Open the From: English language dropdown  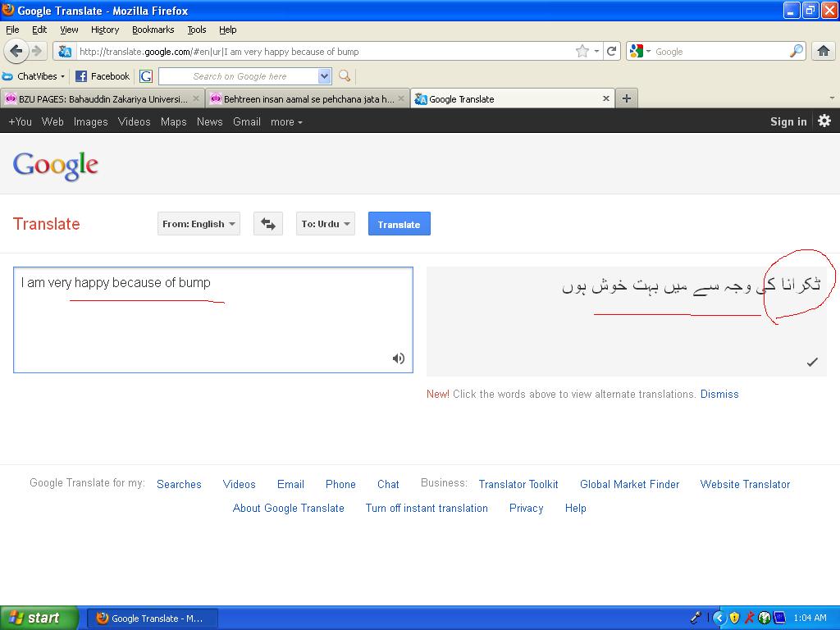pos(199,224)
